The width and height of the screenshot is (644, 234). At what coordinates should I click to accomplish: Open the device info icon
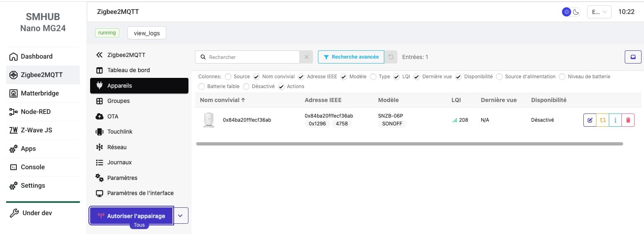pos(615,120)
